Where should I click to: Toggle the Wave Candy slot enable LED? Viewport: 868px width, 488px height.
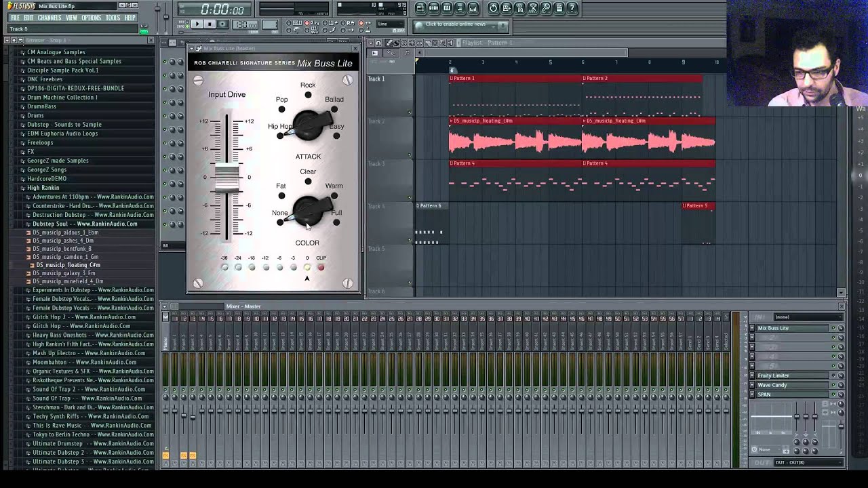pyautogui.click(x=833, y=385)
